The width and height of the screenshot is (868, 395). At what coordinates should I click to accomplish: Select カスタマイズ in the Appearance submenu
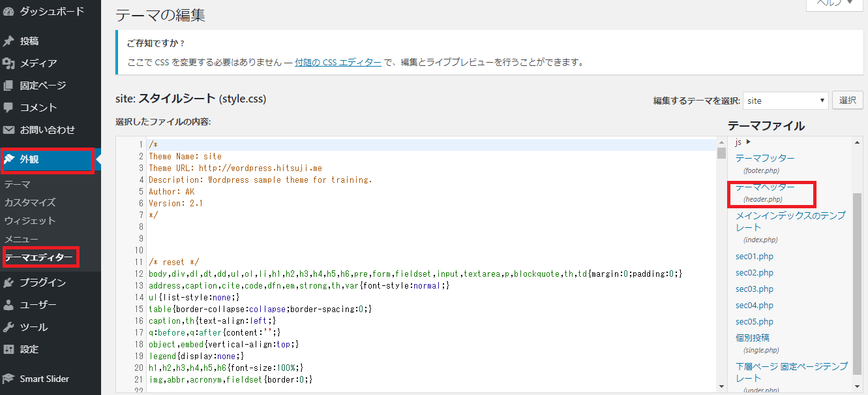click(x=30, y=202)
